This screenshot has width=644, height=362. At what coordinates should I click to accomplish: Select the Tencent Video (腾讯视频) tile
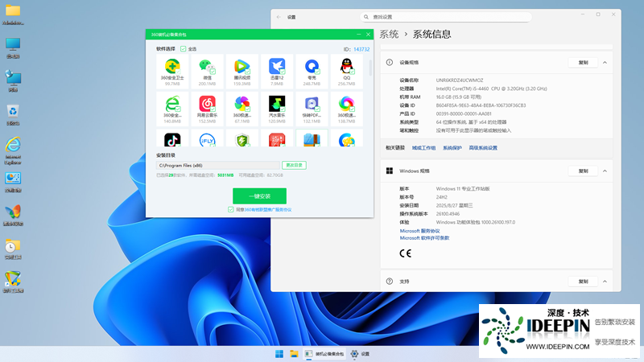pyautogui.click(x=242, y=72)
